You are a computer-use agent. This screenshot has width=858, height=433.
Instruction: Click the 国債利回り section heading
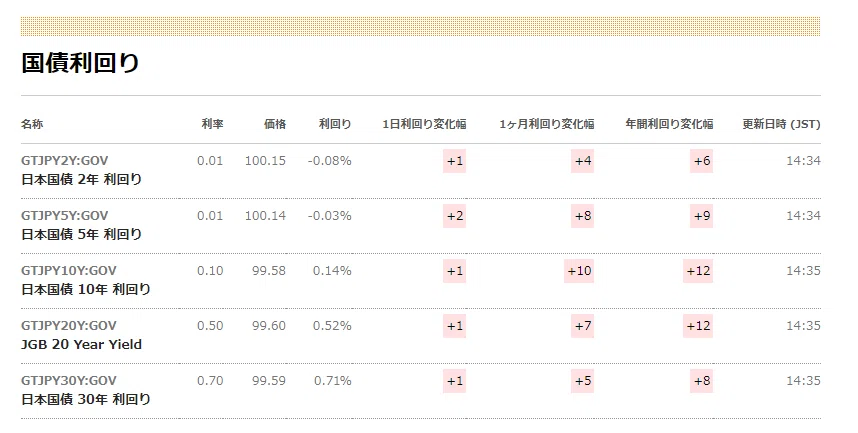click(x=80, y=63)
